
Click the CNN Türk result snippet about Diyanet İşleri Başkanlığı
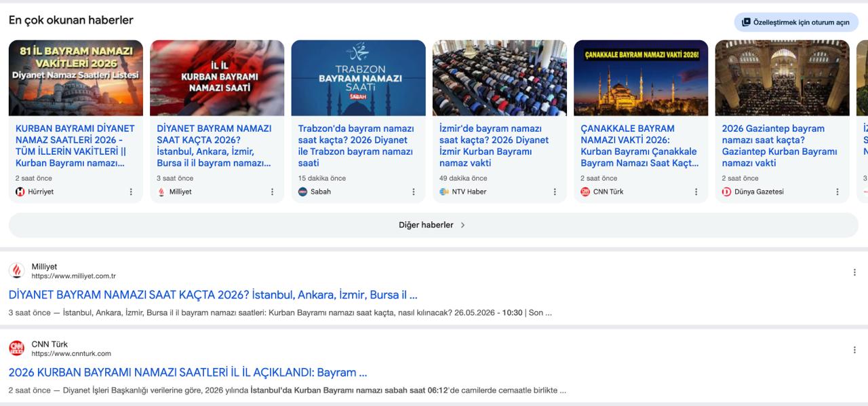pos(288,390)
